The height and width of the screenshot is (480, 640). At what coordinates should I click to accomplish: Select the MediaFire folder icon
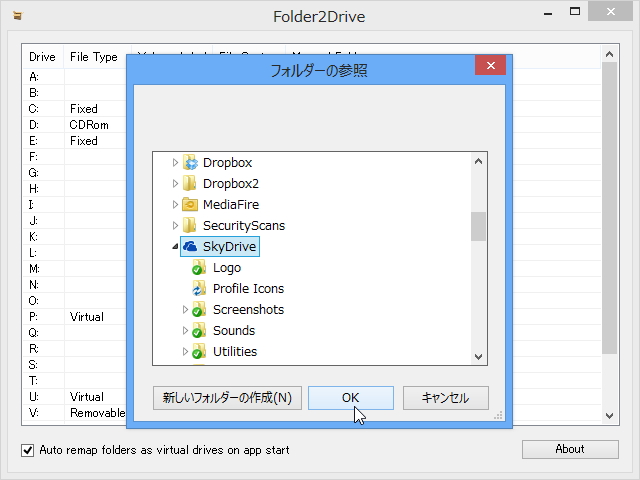coord(190,204)
